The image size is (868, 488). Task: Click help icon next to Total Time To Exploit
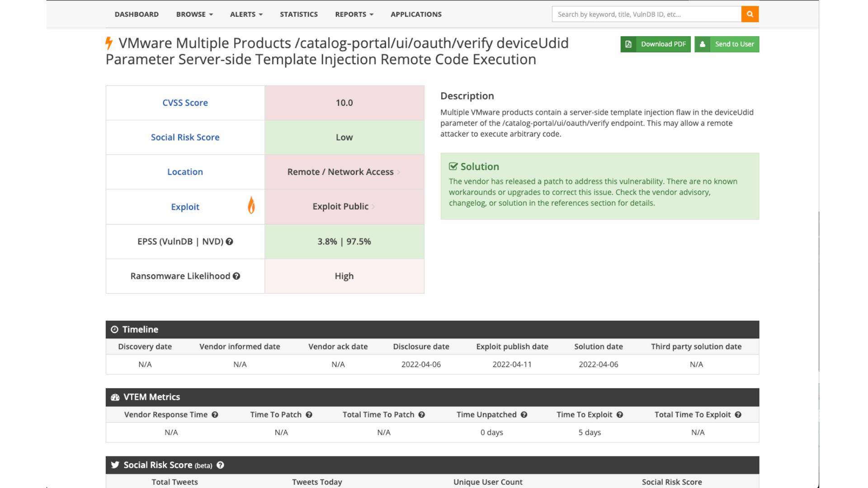click(x=738, y=415)
